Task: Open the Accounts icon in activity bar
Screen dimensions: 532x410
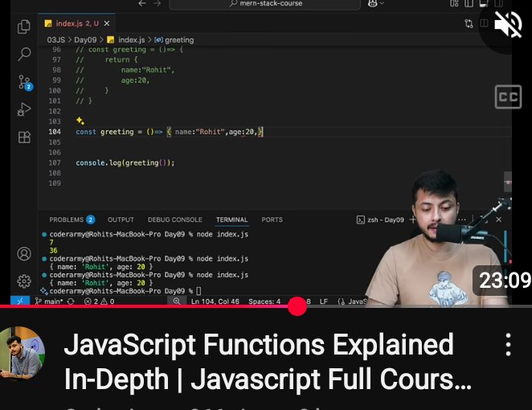Action: coord(24,253)
